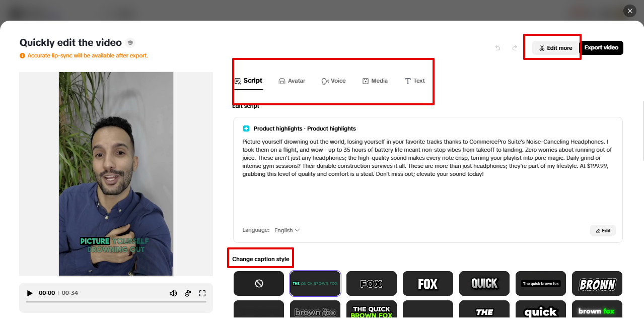
Task: Open the TikTok sound option in the player
Action: [188, 293]
